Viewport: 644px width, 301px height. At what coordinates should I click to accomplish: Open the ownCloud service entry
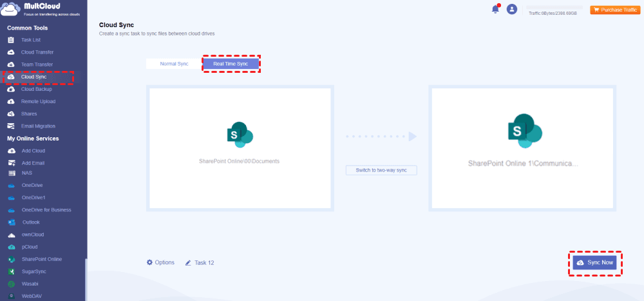click(33, 235)
